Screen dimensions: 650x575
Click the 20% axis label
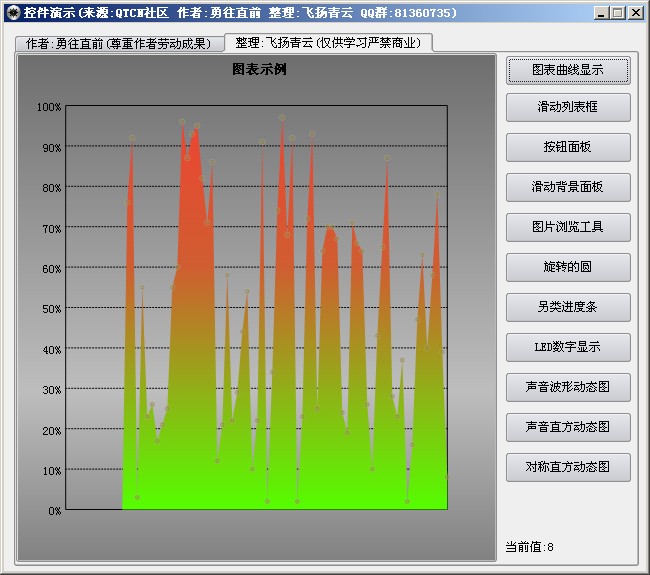click(52, 431)
